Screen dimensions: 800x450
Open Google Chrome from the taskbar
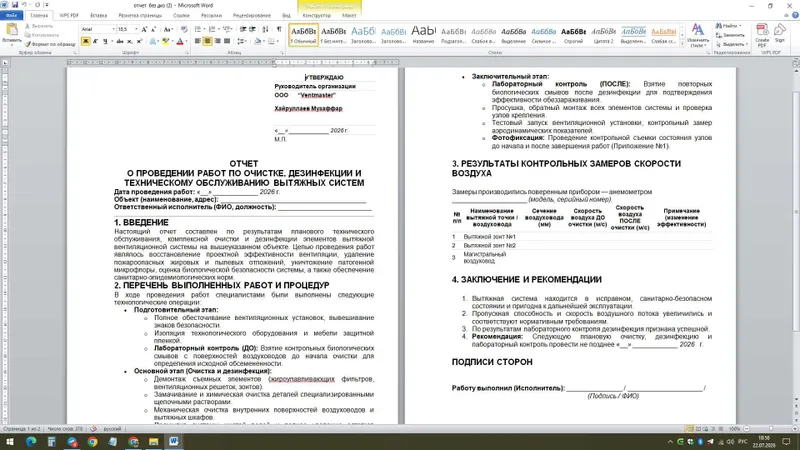pos(92,442)
